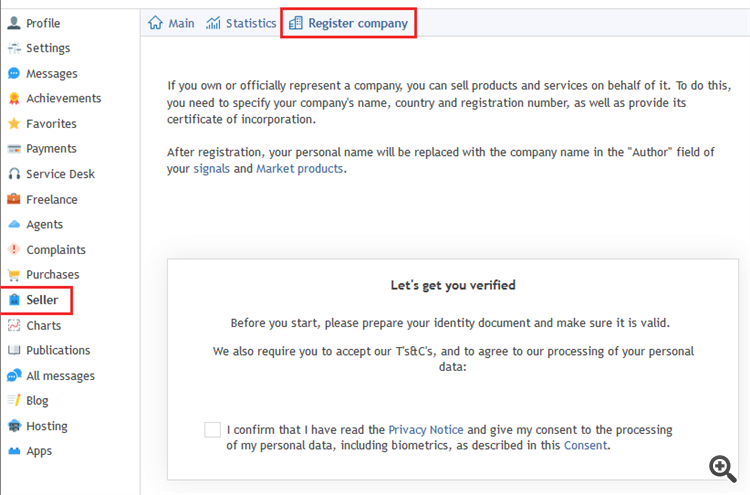This screenshot has width=750, height=495.
Task: Select the Register company tab
Action: (348, 23)
